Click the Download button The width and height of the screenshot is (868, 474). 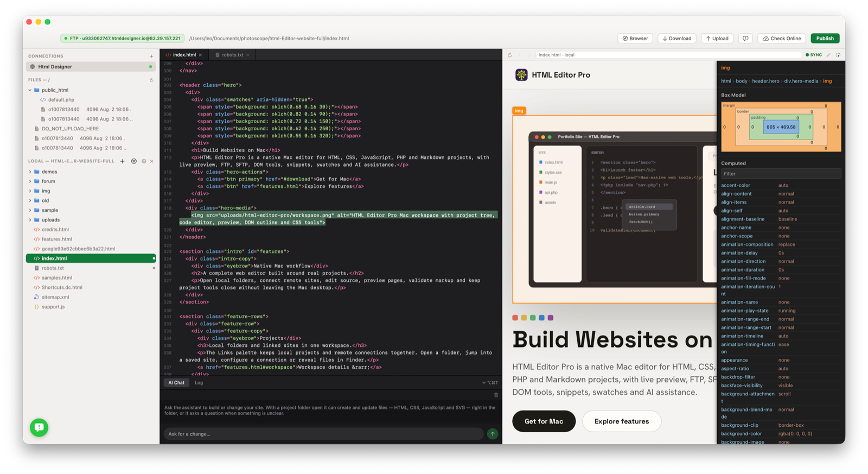[677, 39]
